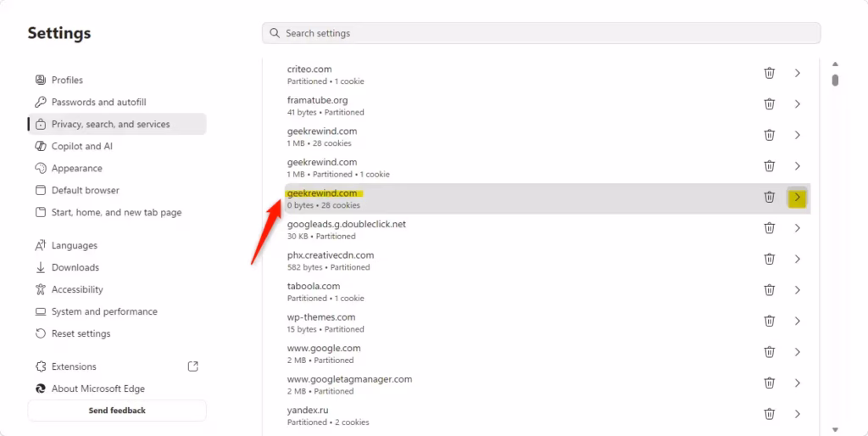Image resolution: width=868 pixels, height=436 pixels.
Task: Click the vertical scrollbar thumb
Action: [x=835, y=81]
